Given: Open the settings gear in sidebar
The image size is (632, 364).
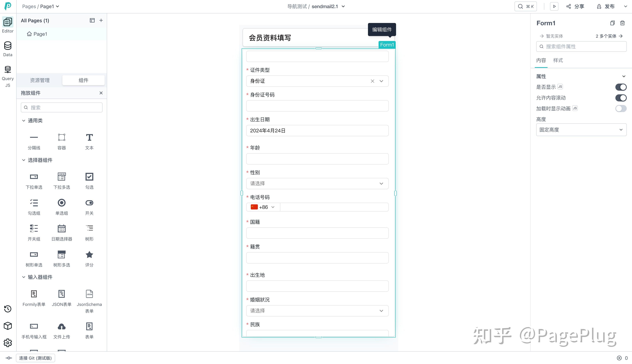Looking at the screenshot, I should click(8, 343).
